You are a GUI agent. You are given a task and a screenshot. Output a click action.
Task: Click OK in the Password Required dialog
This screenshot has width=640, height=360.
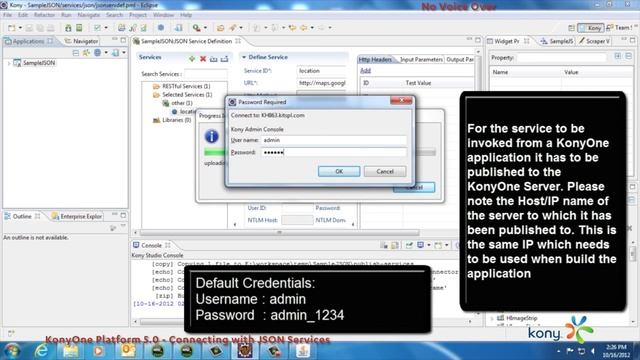[x=339, y=171]
